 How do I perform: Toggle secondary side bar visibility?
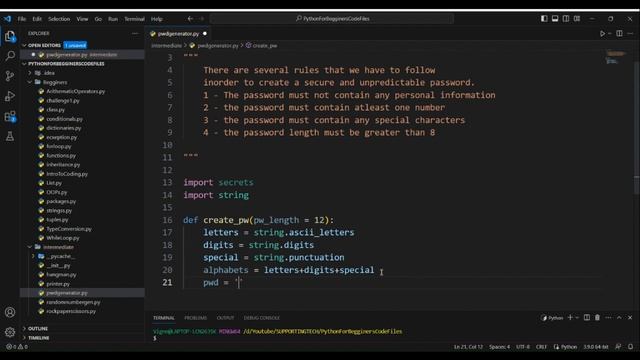tap(566, 19)
